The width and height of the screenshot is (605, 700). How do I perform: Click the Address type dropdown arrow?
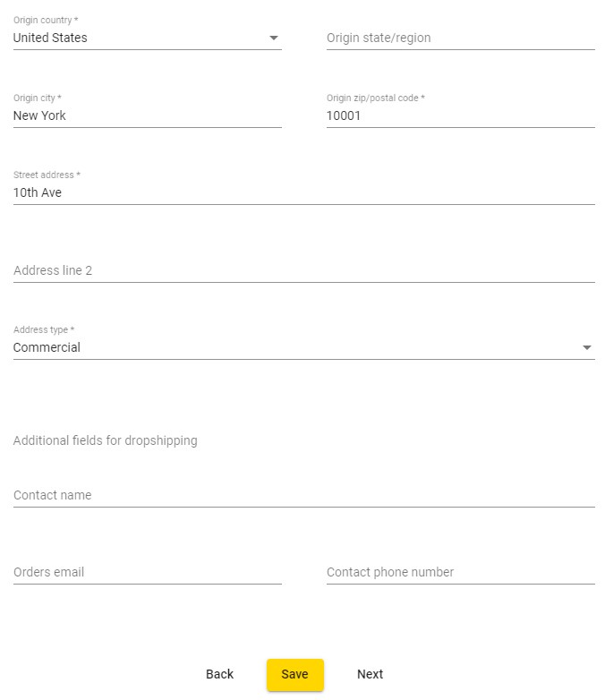tap(587, 348)
